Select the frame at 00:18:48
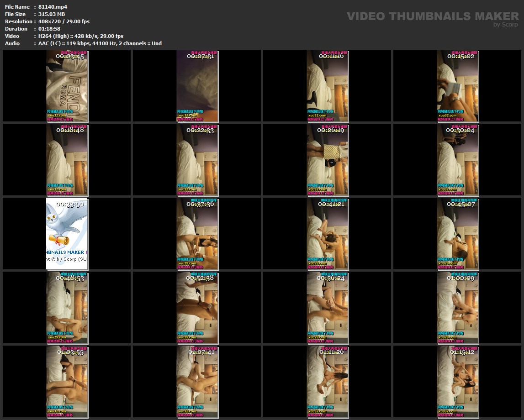 (x=67, y=160)
